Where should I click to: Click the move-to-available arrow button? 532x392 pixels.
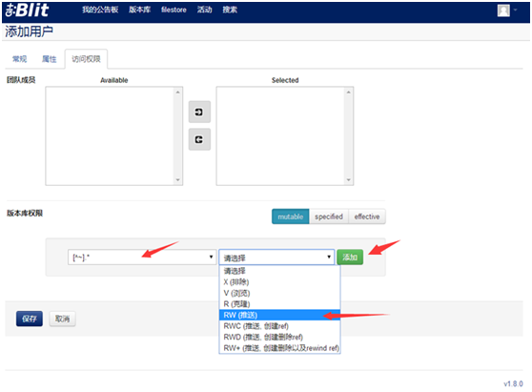click(x=199, y=139)
